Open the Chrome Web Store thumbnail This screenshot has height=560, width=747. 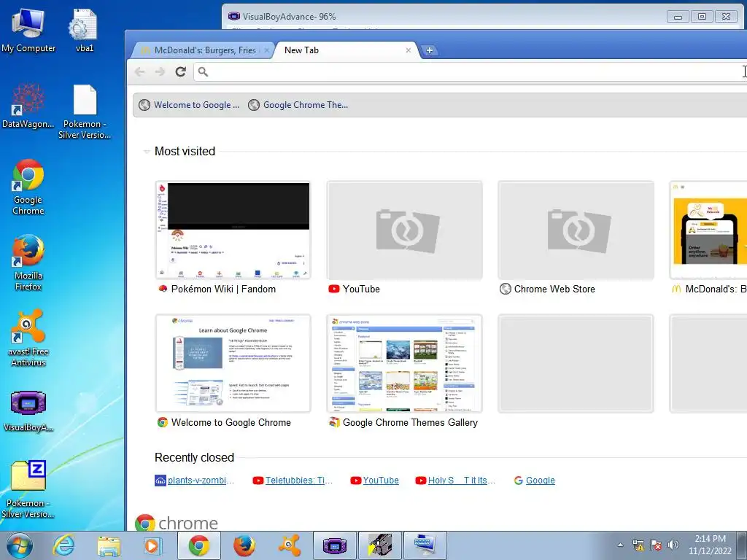[x=576, y=230]
